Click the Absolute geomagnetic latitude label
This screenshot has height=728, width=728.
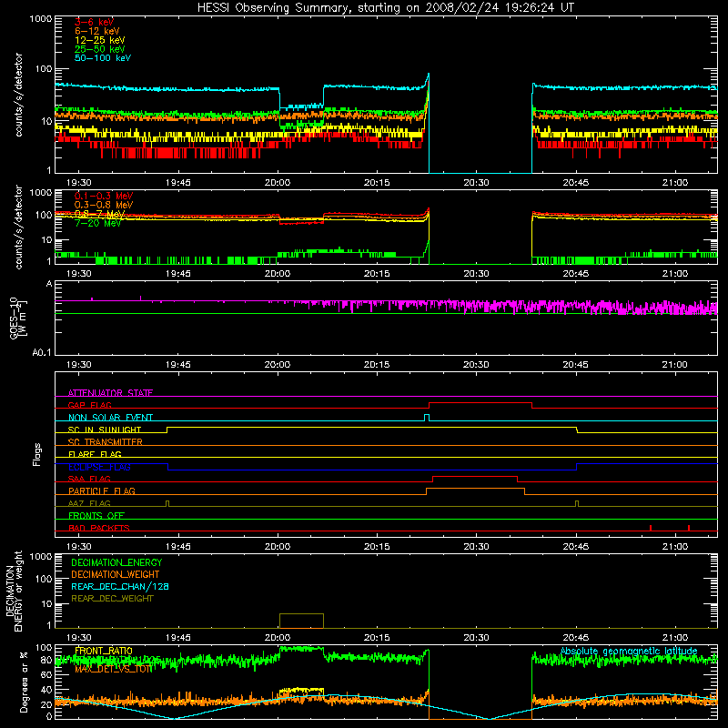[629, 651]
